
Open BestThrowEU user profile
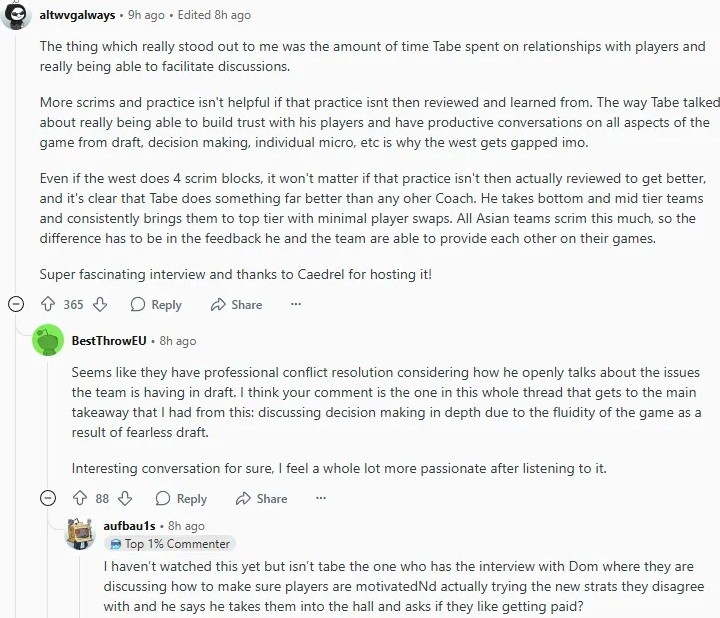(x=109, y=341)
